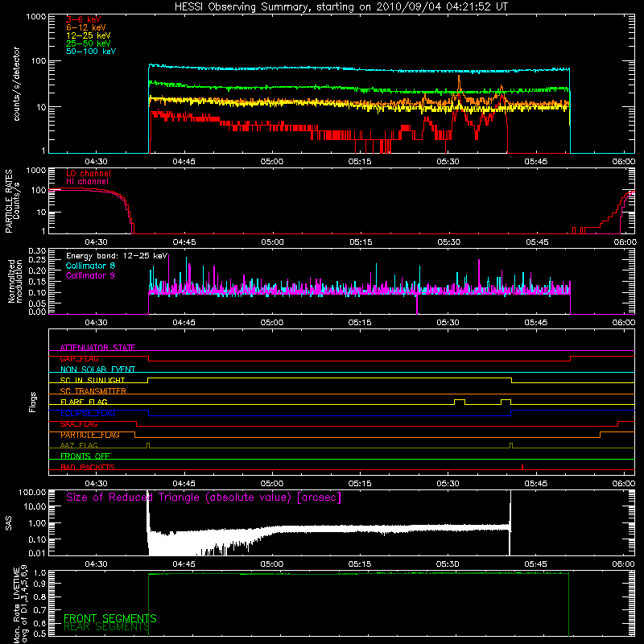The width and height of the screenshot is (644, 644).
Task: Click the 'Energy band: 12-25 keV' text
Action: 117,256
